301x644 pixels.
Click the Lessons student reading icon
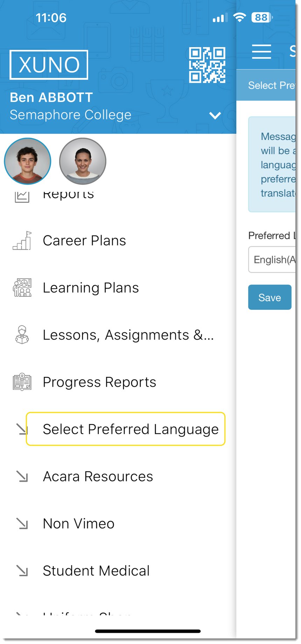[x=22, y=335]
